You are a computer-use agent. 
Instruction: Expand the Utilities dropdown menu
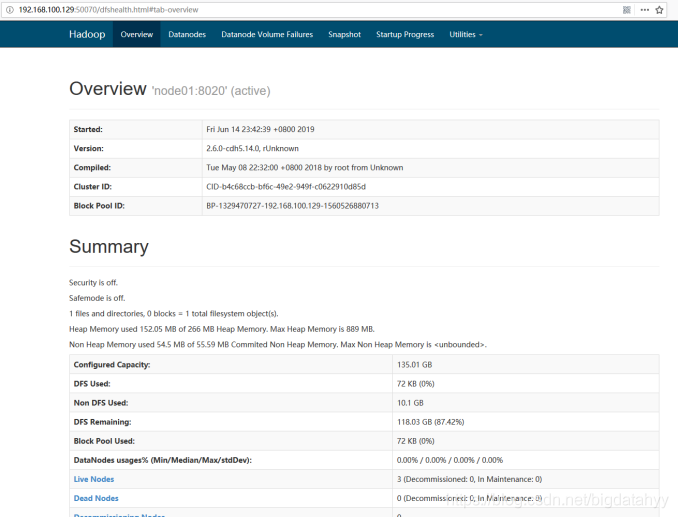466,34
